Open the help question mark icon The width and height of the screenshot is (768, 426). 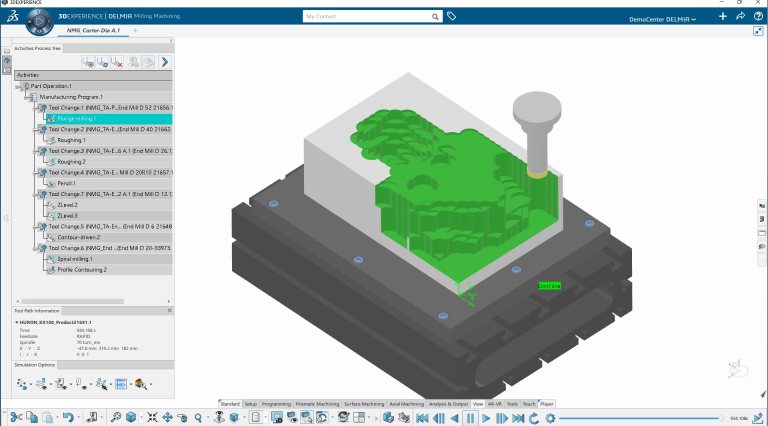point(757,17)
